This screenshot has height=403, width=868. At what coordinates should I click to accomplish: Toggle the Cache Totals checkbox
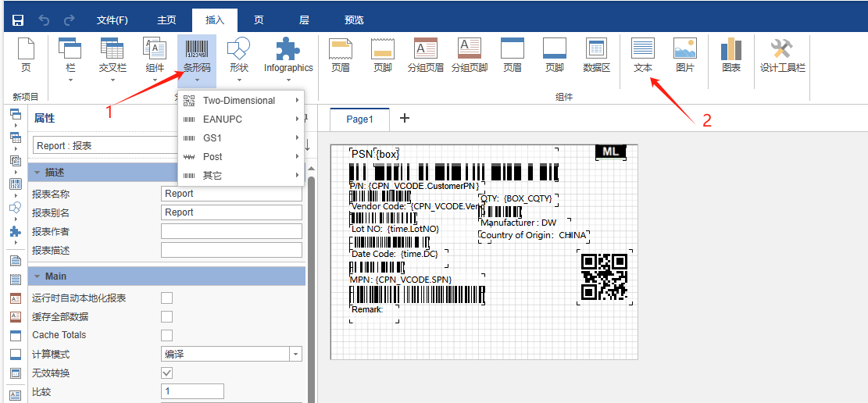166,335
